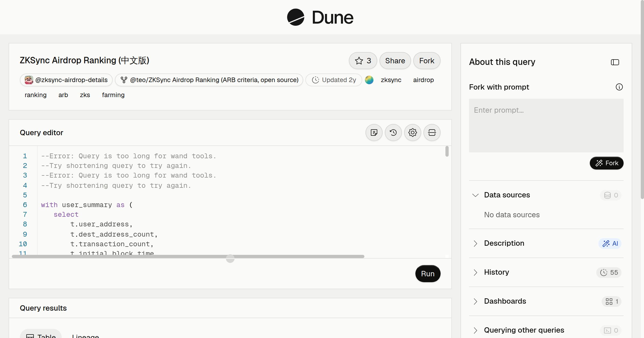Run the query
This screenshot has height=338, width=644.
click(x=428, y=274)
